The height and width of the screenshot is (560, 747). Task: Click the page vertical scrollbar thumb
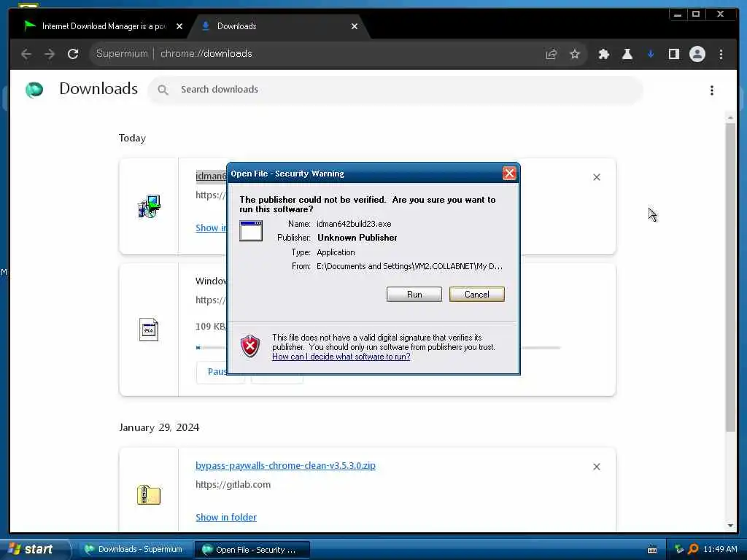(x=730, y=277)
